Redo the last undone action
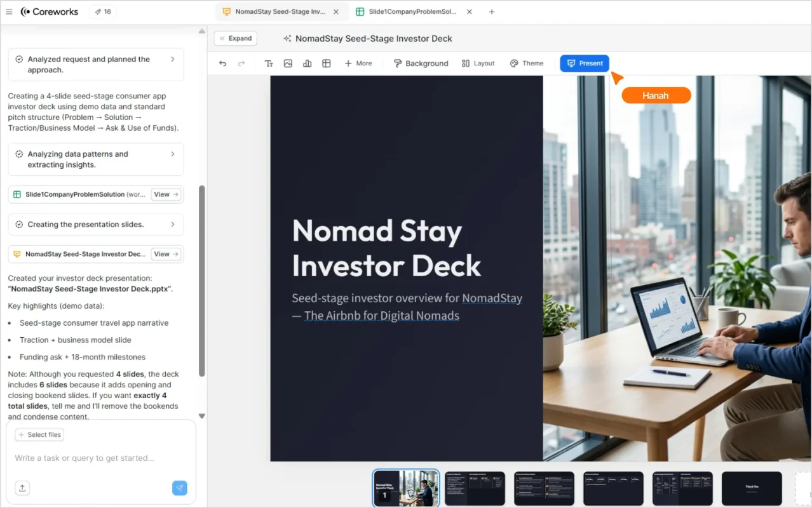This screenshot has height=508, width=812. 241,63
